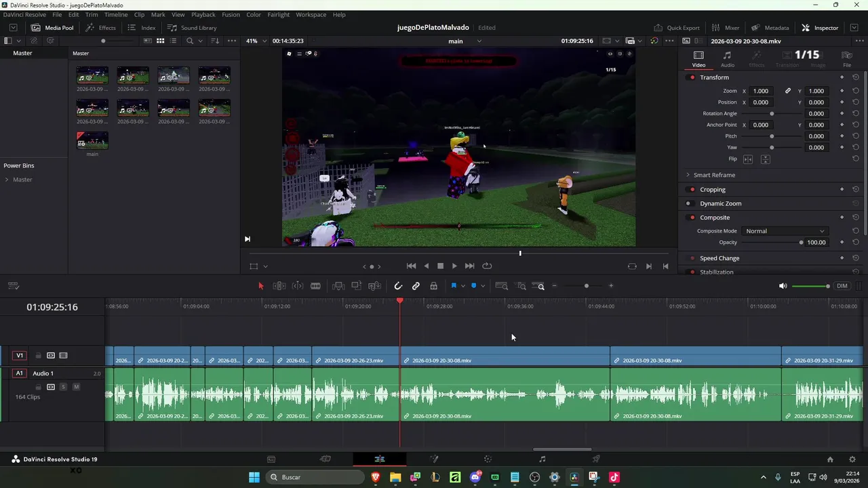The width and height of the screenshot is (868, 488).
Task: Open the Fairlight page music note icon
Action: (542, 459)
